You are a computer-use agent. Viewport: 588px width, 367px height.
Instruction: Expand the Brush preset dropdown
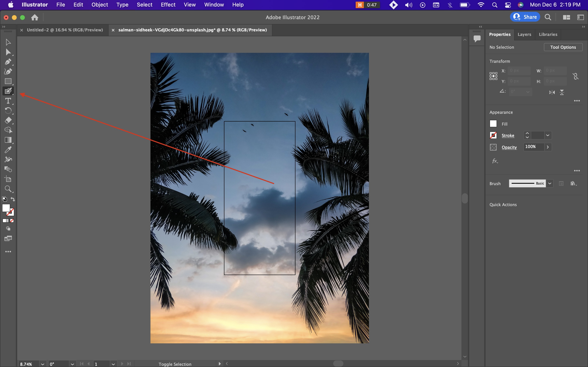point(549,183)
